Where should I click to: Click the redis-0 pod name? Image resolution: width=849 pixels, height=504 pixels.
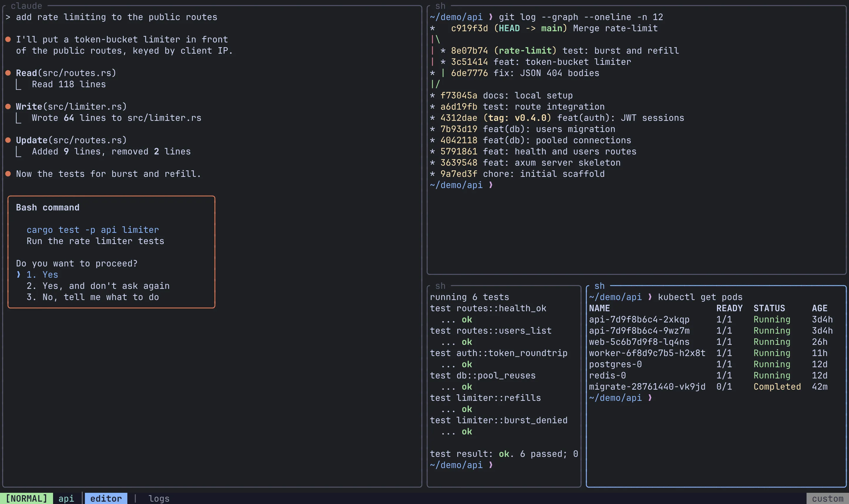pos(607,375)
